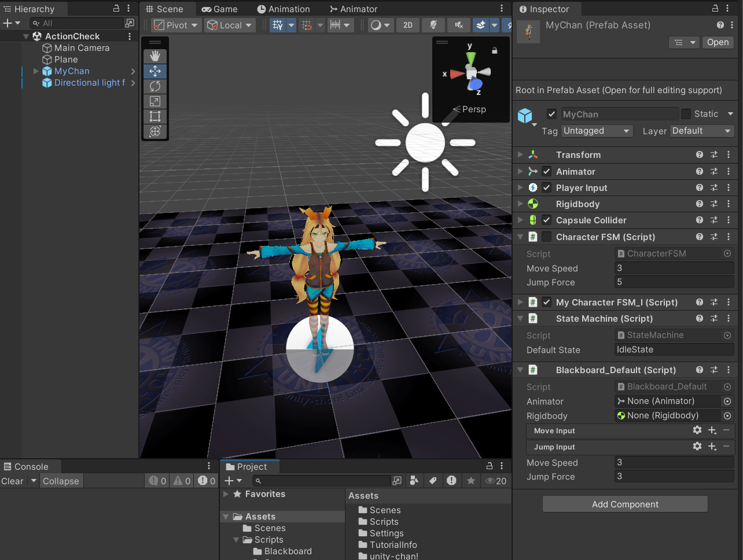Select the Move tool in scene overlay
Viewport: 743px width, 560px height.
[155, 71]
